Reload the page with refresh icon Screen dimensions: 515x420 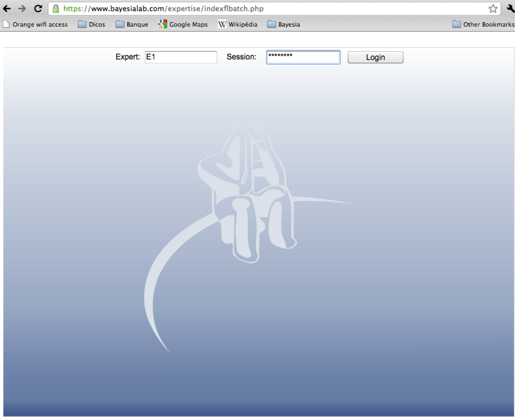click(x=38, y=9)
